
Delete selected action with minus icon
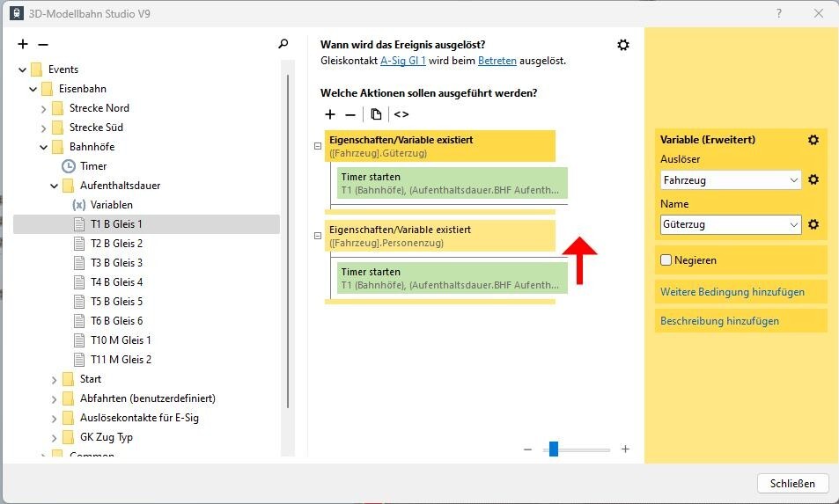coord(350,114)
